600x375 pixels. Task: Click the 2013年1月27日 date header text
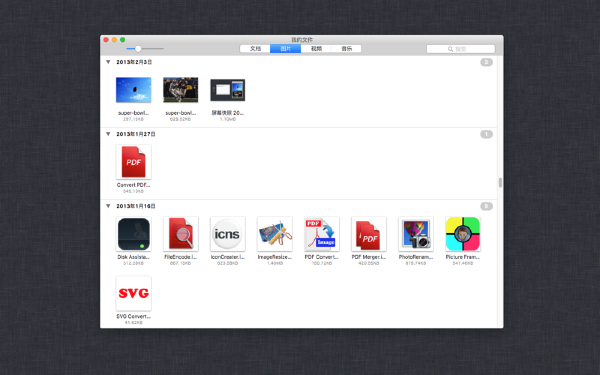(136, 134)
